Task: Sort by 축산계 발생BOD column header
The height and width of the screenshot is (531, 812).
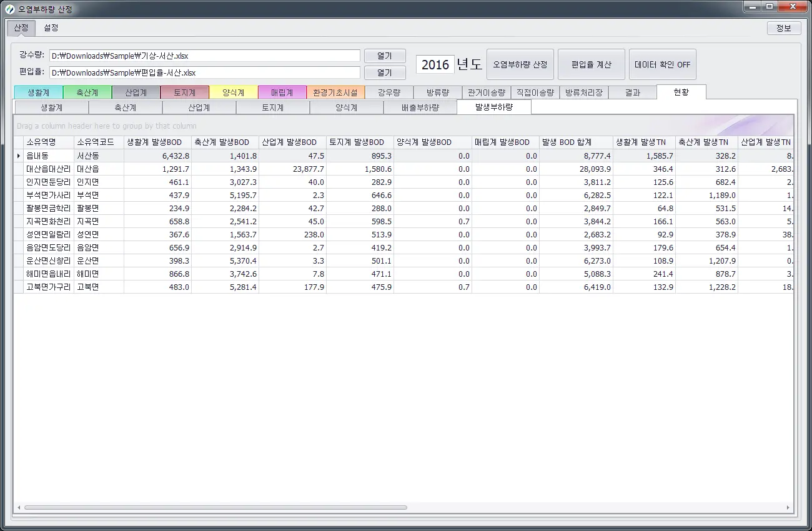Action: coord(225,142)
